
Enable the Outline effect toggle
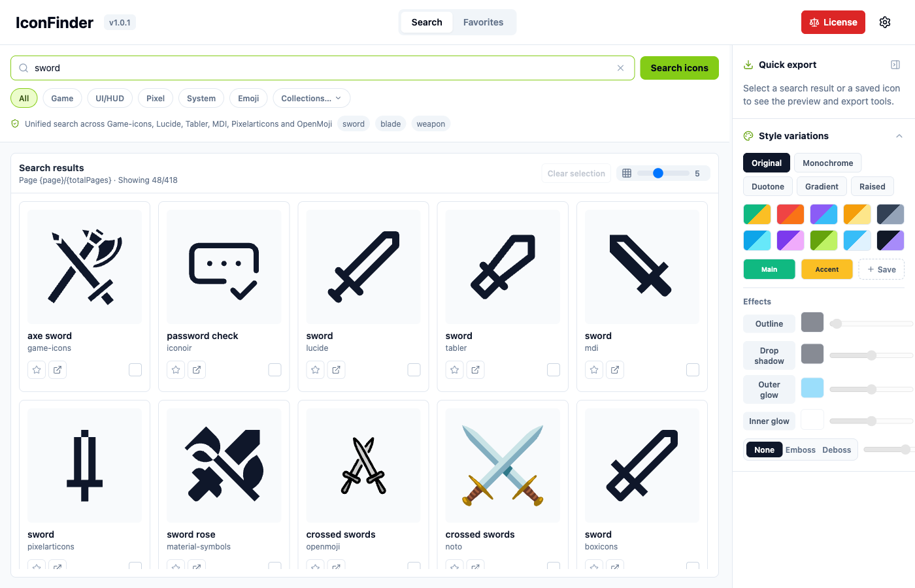pyautogui.click(x=769, y=323)
